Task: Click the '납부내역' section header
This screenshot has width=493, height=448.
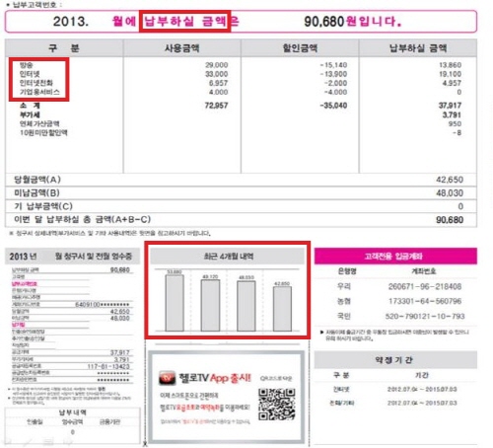Action: (73, 412)
